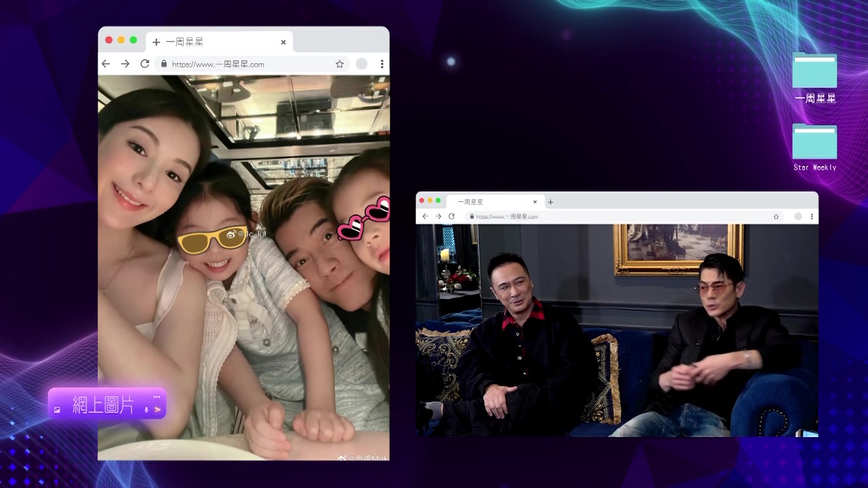Screen dimensions: 868x488
Task: Go back in the right browser window
Action: (x=425, y=216)
